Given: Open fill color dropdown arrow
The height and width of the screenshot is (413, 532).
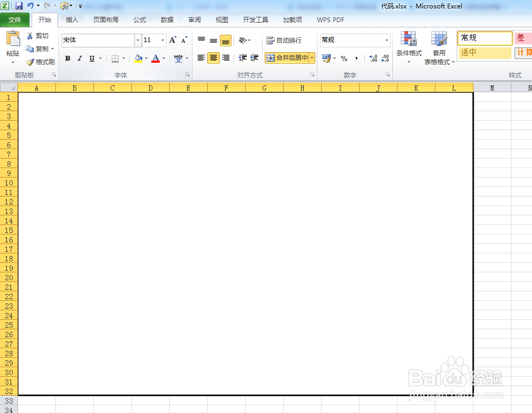Looking at the screenshot, I should (146, 58).
